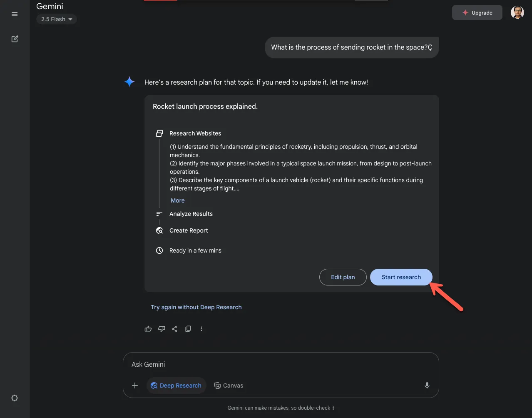Viewport: 532px width, 418px height.
Task: Click the Research Websites label
Action: click(195, 133)
